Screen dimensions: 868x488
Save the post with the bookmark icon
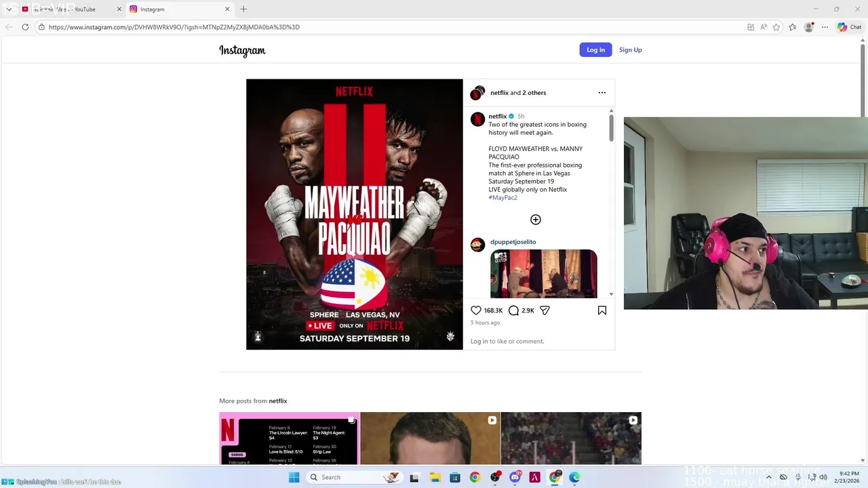pyautogui.click(x=601, y=310)
